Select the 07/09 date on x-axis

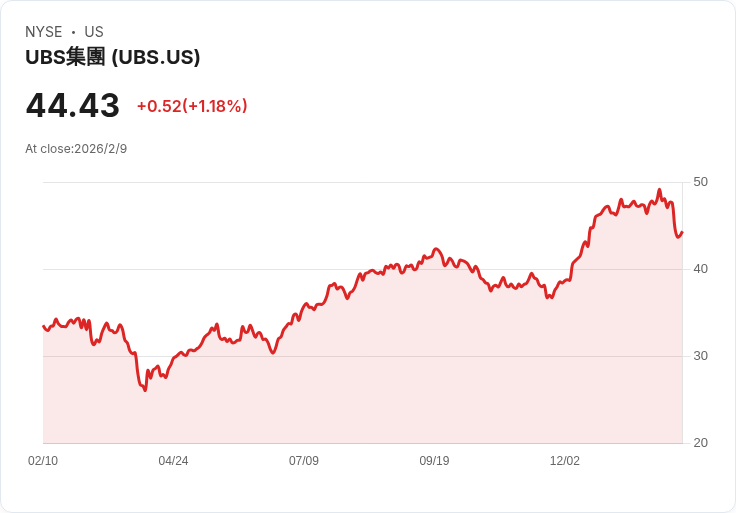(304, 461)
